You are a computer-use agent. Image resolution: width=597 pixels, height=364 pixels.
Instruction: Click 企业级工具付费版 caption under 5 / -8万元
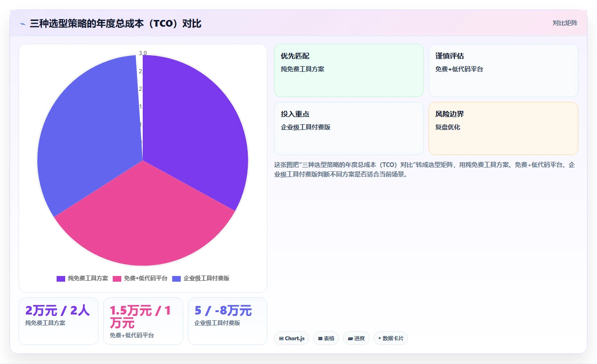coord(217,323)
